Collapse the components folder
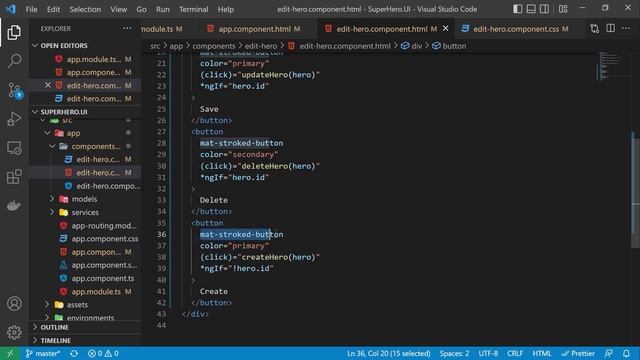This screenshot has width=640, height=360. [52, 146]
